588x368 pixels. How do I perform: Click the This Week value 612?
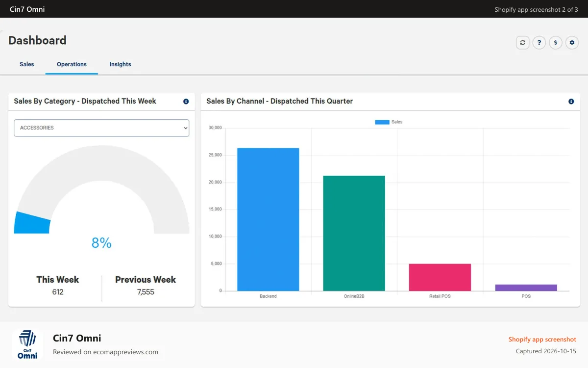click(58, 292)
